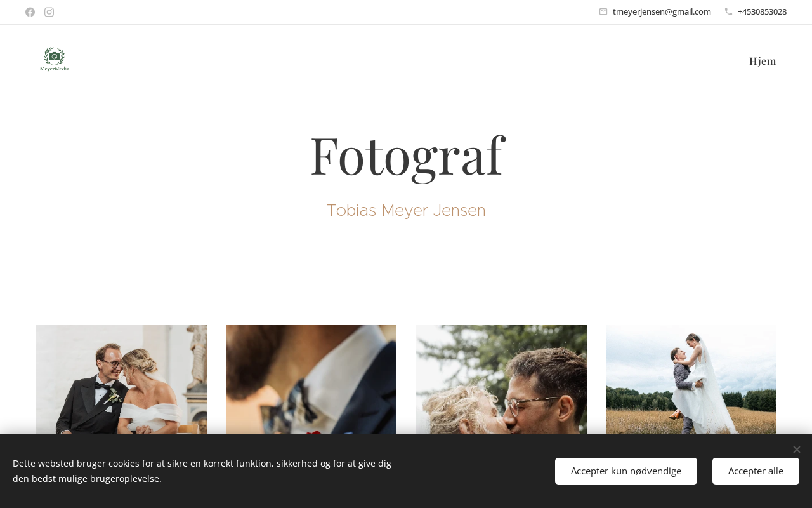Open the Facebook icon link

30,12
